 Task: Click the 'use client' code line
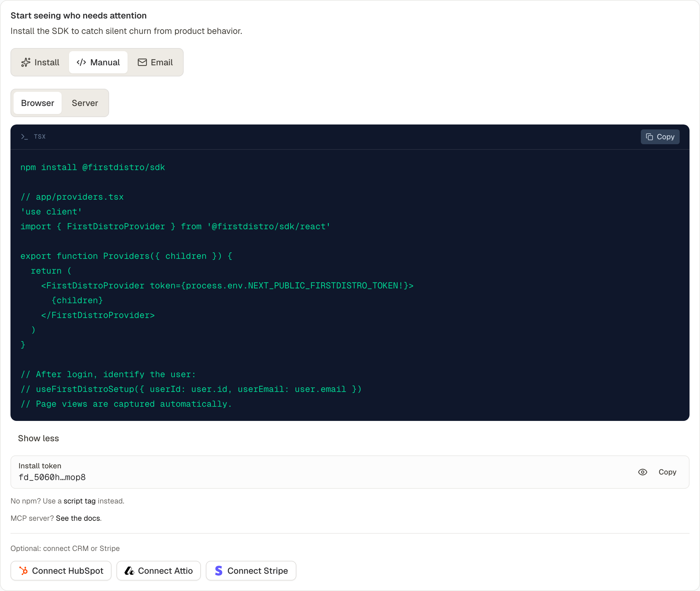[x=51, y=212]
